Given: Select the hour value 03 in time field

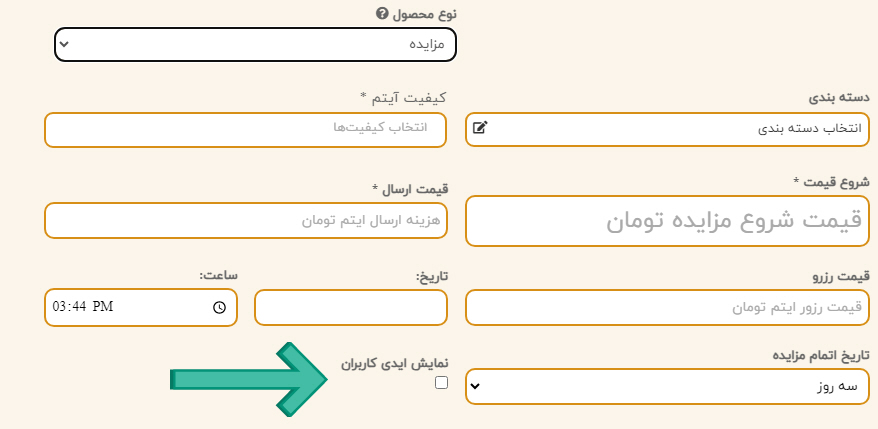Looking at the screenshot, I should click(59, 306).
